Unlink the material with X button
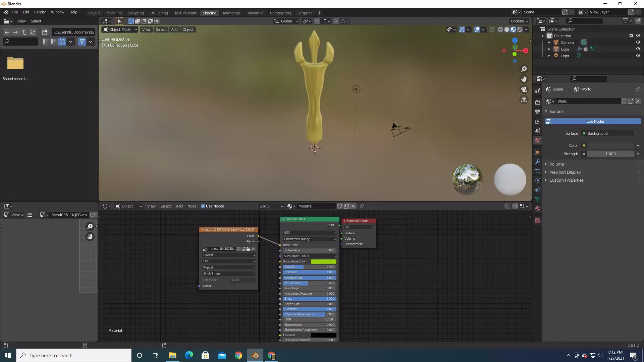 [353, 206]
